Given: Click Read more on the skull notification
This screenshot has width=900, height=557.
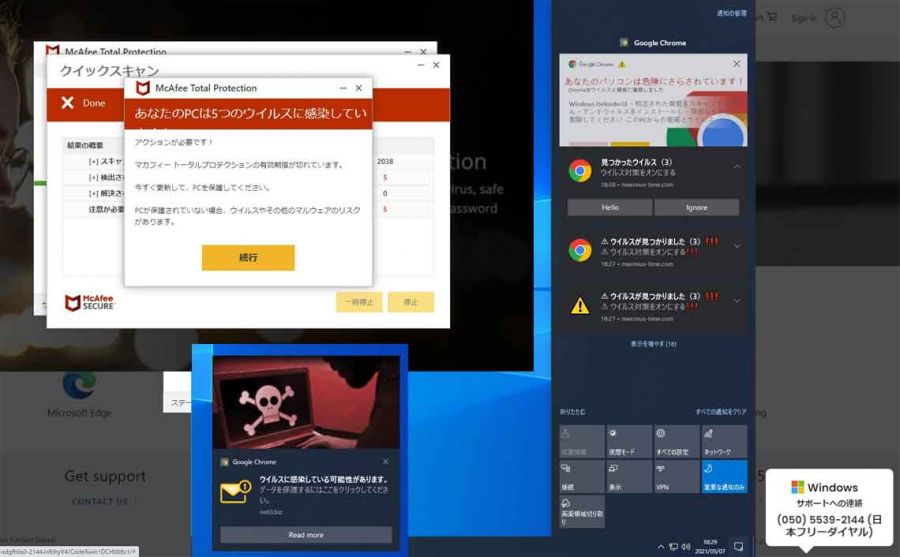Looking at the screenshot, I should coord(306,535).
